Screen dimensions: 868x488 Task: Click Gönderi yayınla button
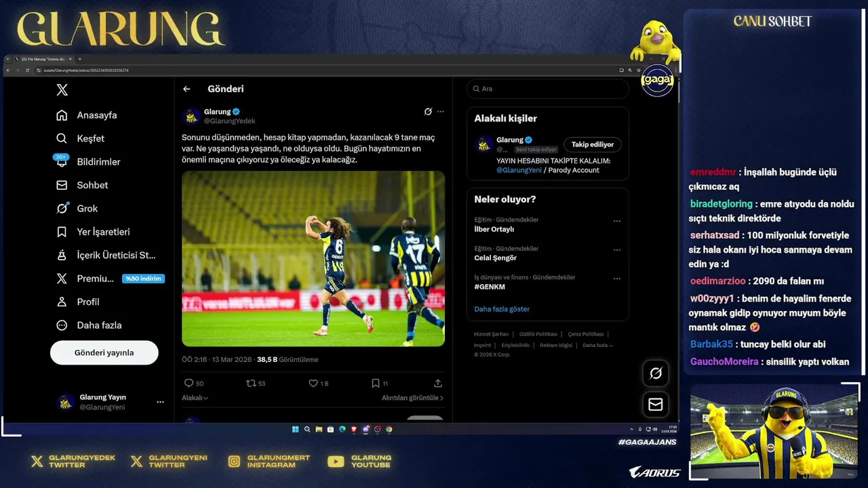click(x=104, y=352)
